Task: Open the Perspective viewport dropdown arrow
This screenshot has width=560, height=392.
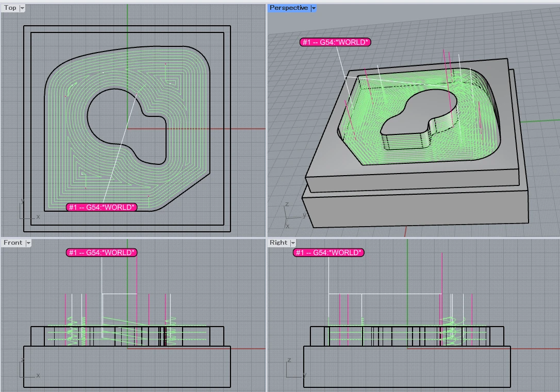Action: tap(314, 8)
